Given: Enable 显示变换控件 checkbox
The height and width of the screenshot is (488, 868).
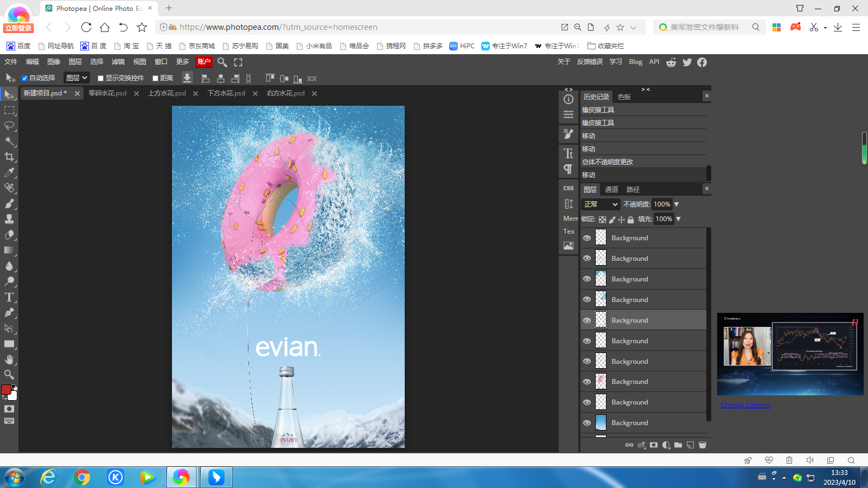Looking at the screenshot, I should (100, 78).
